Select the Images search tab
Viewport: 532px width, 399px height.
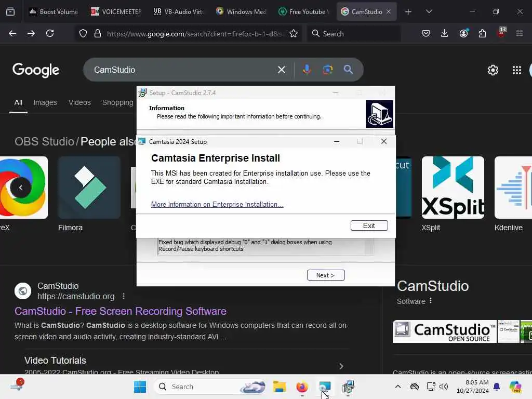pos(45,102)
